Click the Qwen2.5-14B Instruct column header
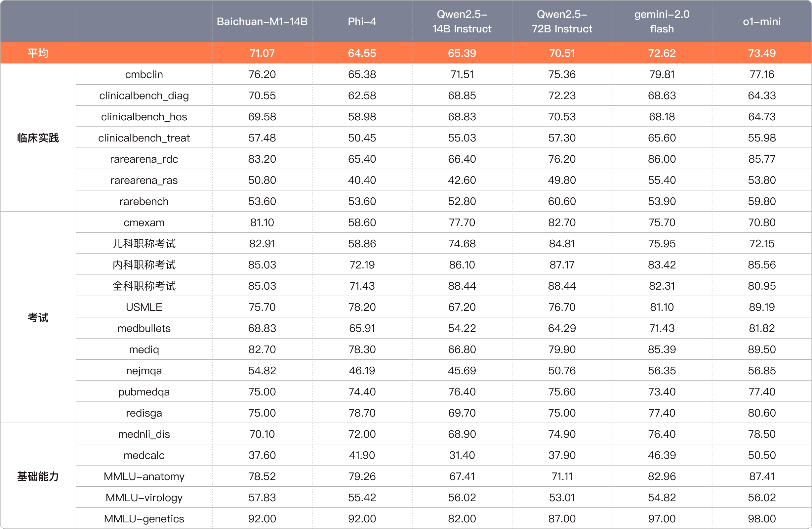Image resolution: width=812 pixels, height=529 pixels. point(462,21)
